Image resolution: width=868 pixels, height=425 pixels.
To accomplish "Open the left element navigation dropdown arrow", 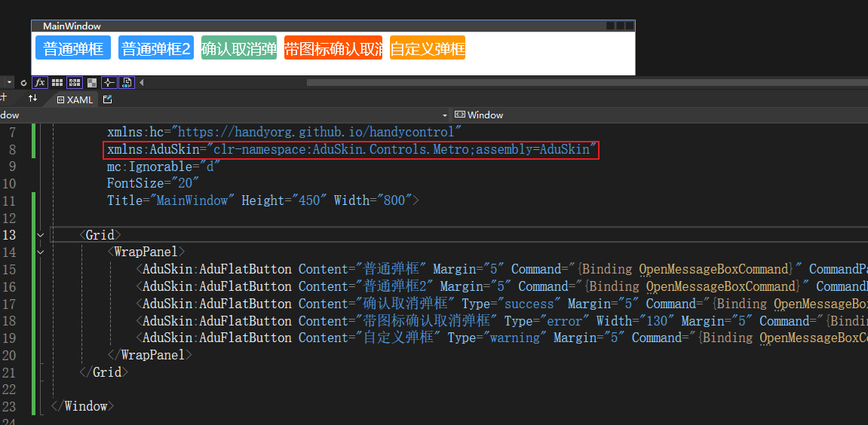I will [444, 115].
